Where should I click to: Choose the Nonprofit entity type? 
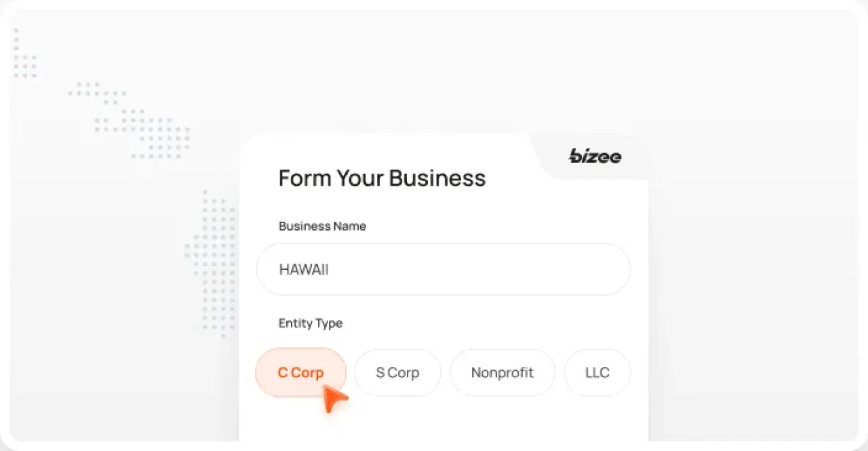(502, 372)
